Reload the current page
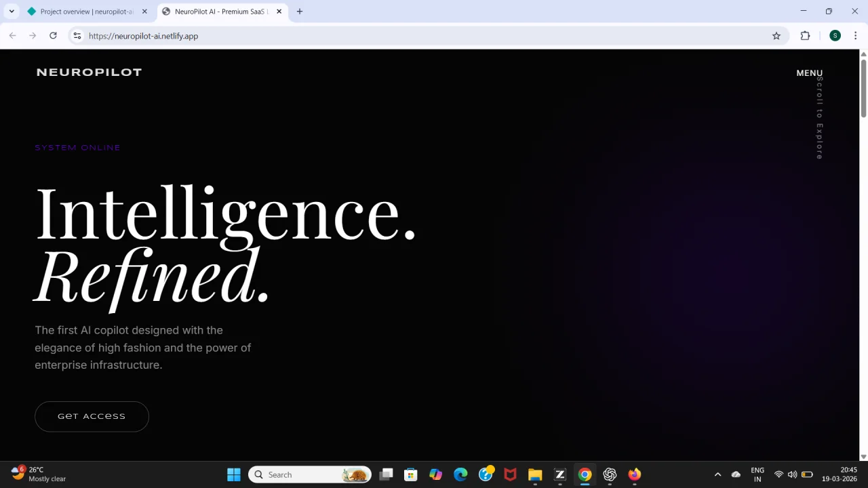 (x=53, y=36)
